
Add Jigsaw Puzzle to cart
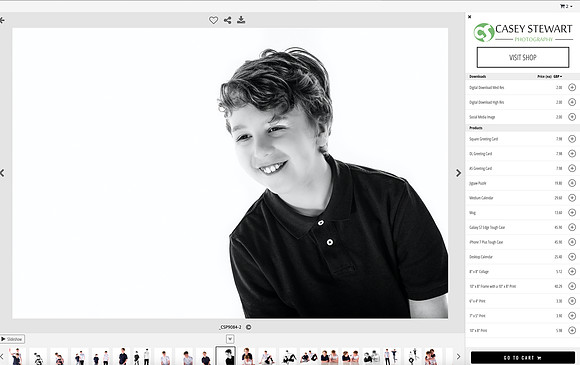(x=572, y=183)
